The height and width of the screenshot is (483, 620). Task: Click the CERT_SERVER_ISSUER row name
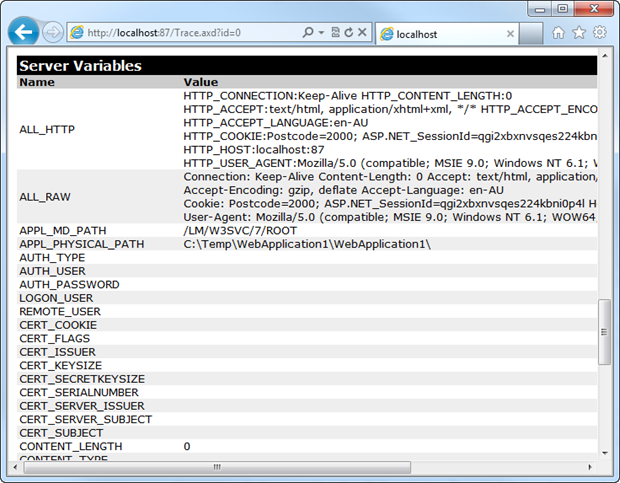pyautogui.click(x=82, y=406)
